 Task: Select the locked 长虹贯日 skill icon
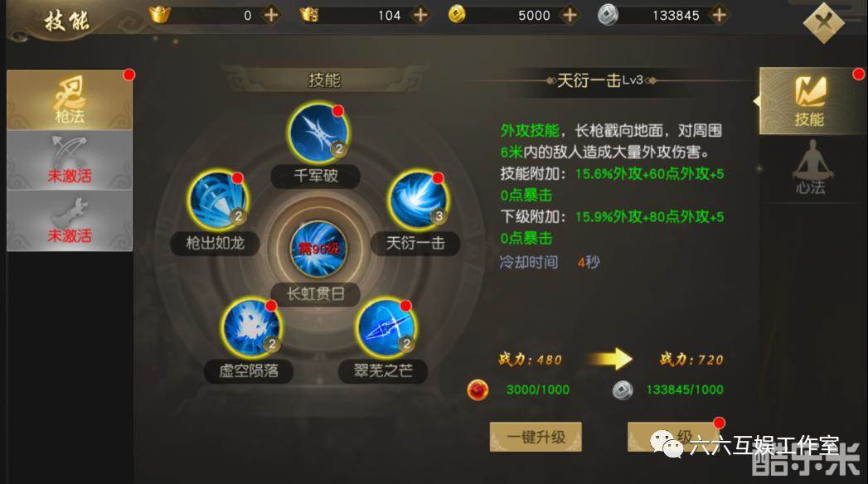[318, 249]
